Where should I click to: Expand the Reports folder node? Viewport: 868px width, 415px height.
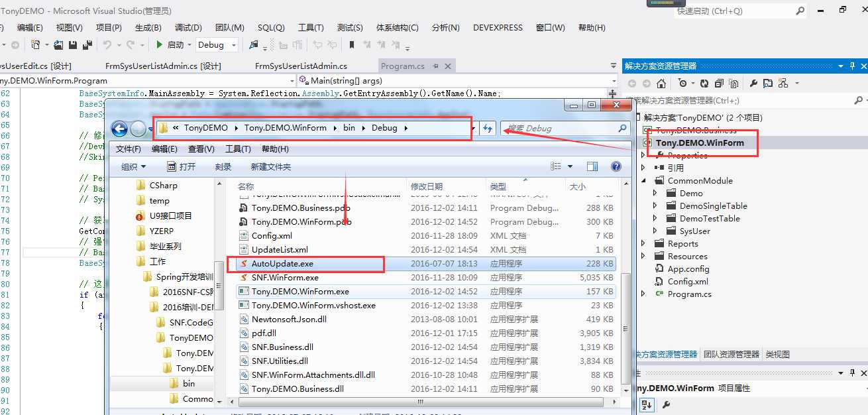click(643, 243)
